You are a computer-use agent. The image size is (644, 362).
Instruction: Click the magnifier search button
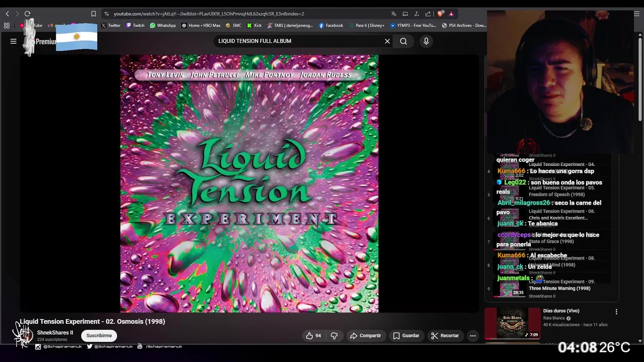point(404,41)
